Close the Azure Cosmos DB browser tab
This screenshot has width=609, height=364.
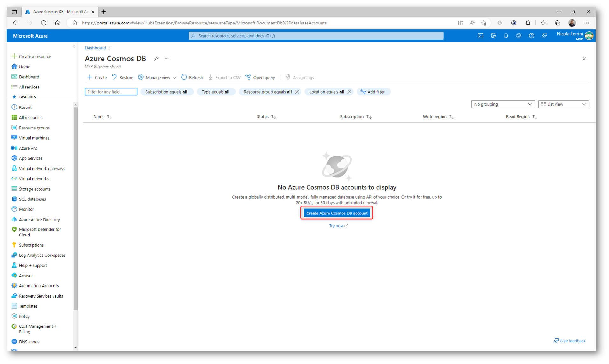(93, 12)
